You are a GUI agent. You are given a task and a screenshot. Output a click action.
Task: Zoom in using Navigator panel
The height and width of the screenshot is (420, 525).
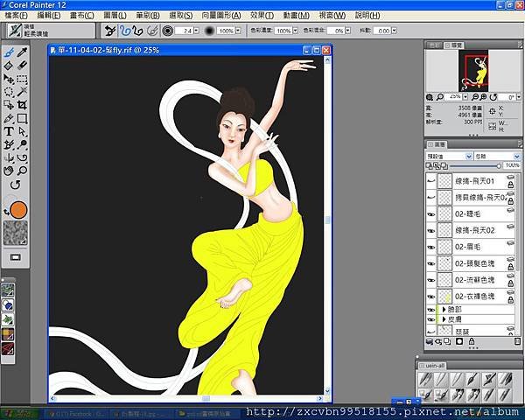(483, 97)
